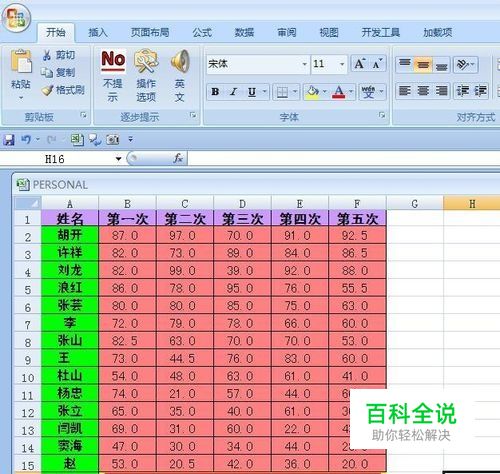500x474 pixels.
Task: Undo the last action
Action: tap(26, 139)
